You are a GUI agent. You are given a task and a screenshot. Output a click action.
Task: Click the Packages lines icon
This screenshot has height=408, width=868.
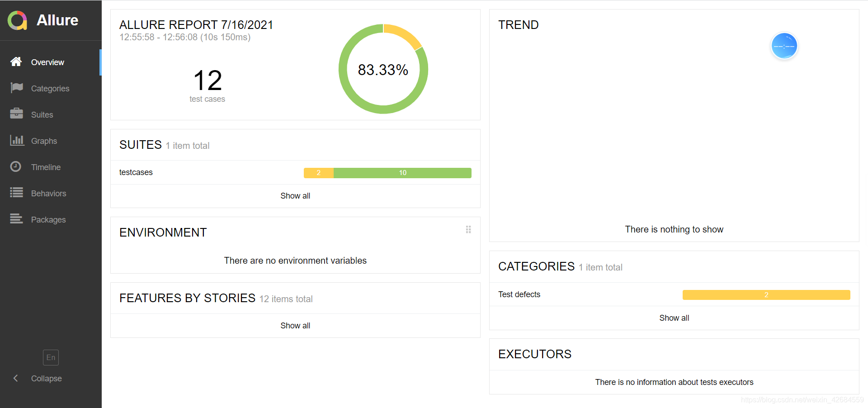coord(17,219)
